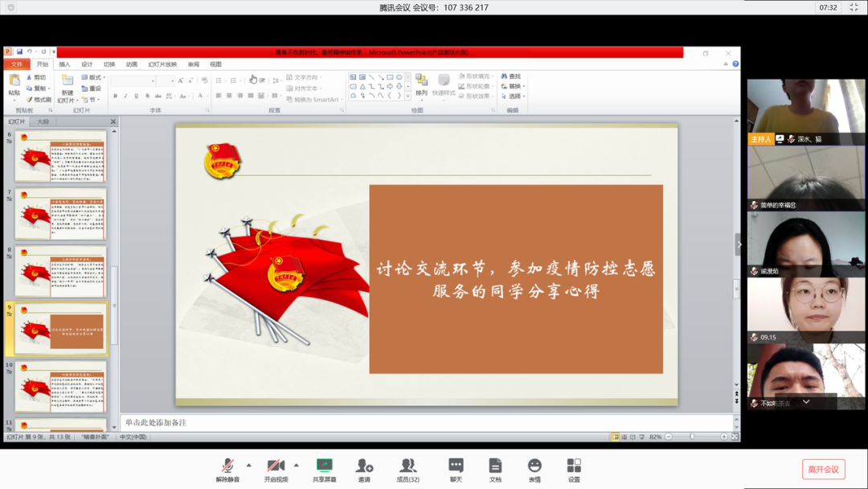Expand video options arrow beside camera
868x489 pixels.
[297, 465]
